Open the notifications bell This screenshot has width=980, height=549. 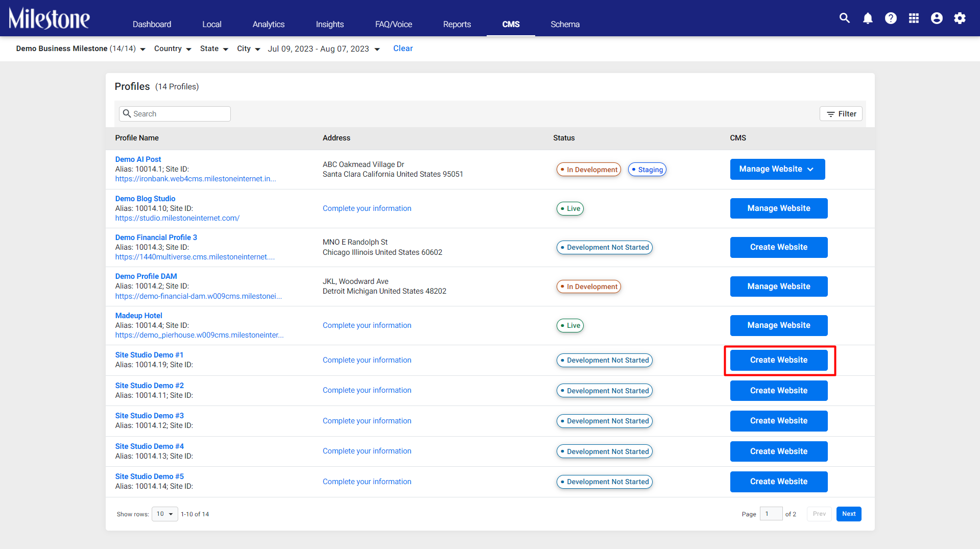click(x=868, y=18)
